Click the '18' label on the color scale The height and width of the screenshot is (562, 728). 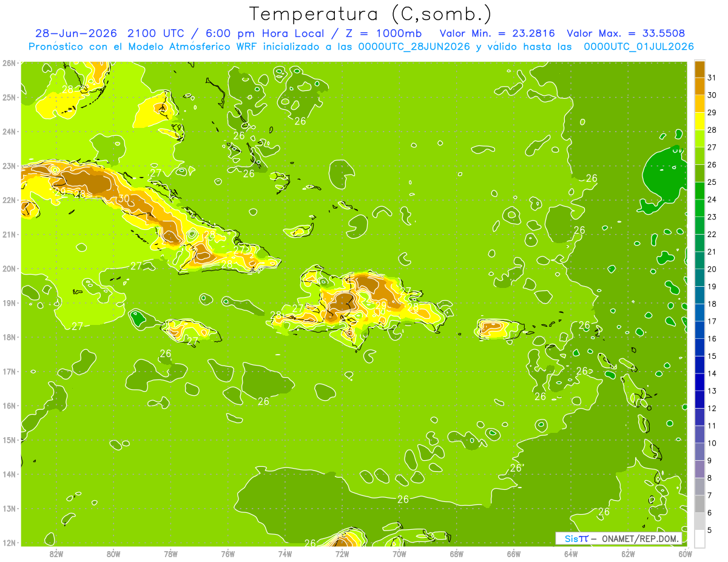(712, 304)
